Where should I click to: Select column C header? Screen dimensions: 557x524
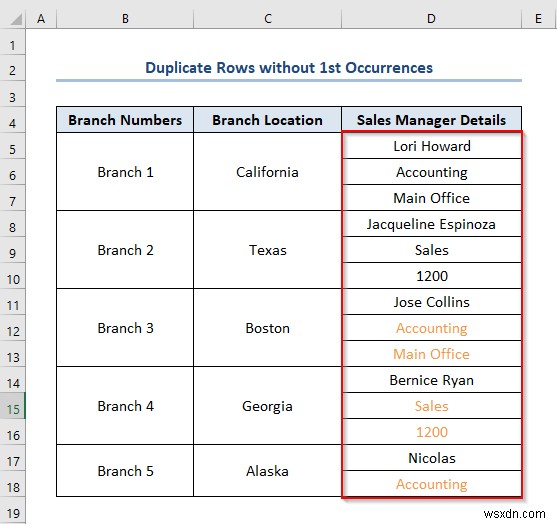(x=267, y=18)
